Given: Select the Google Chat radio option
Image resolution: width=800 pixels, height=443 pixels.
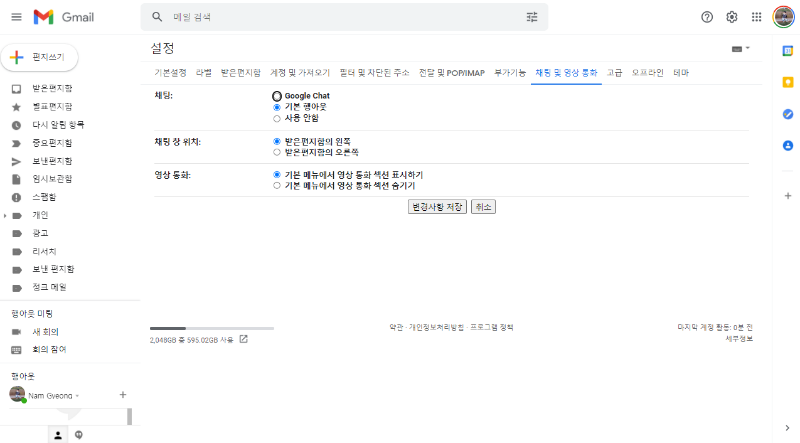Looking at the screenshot, I should (277, 95).
